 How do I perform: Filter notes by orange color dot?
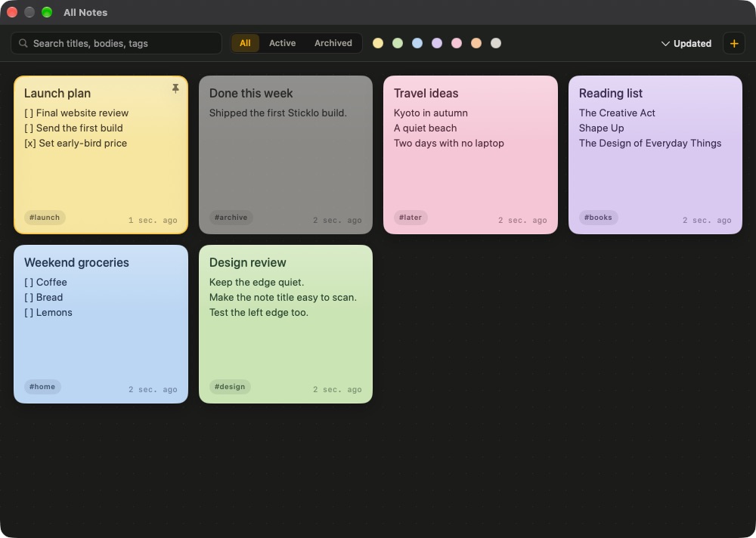click(476, 43)
